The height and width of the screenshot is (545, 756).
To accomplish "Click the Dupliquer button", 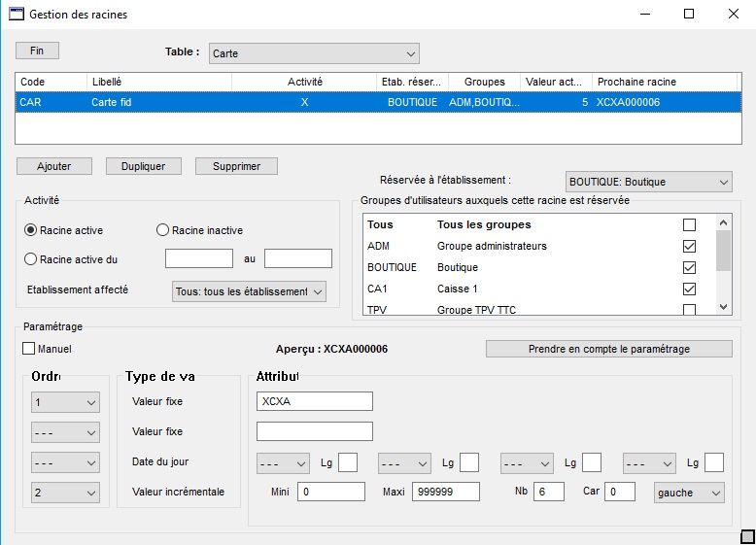I will [143, 166].
